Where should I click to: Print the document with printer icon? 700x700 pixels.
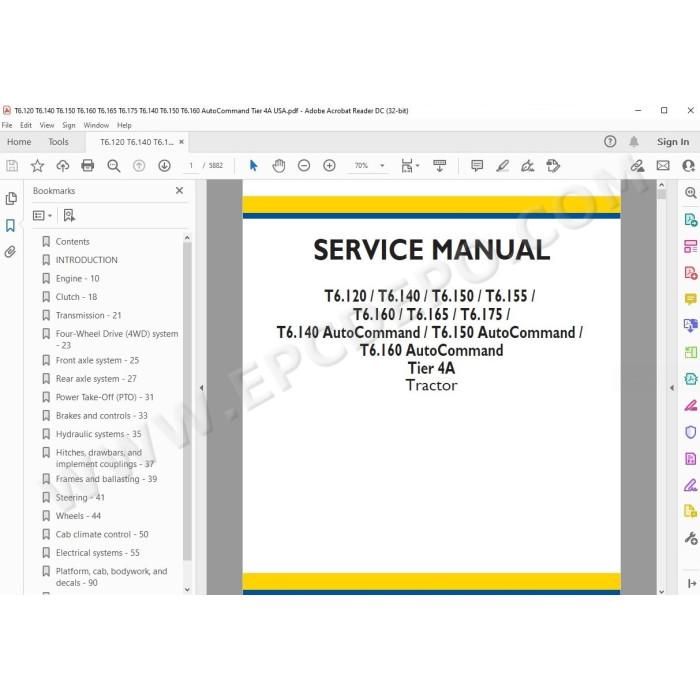pos(88,166)
